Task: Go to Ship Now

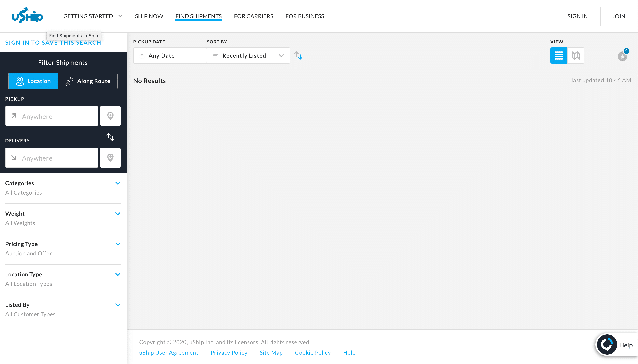Action: 149,16
